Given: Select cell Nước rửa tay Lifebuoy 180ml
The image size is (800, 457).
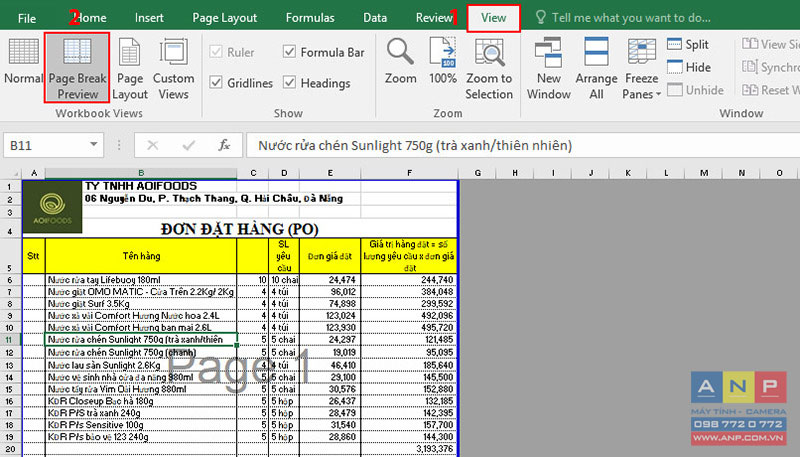Looking at the screenshot, I should click(x=141, y=280).
